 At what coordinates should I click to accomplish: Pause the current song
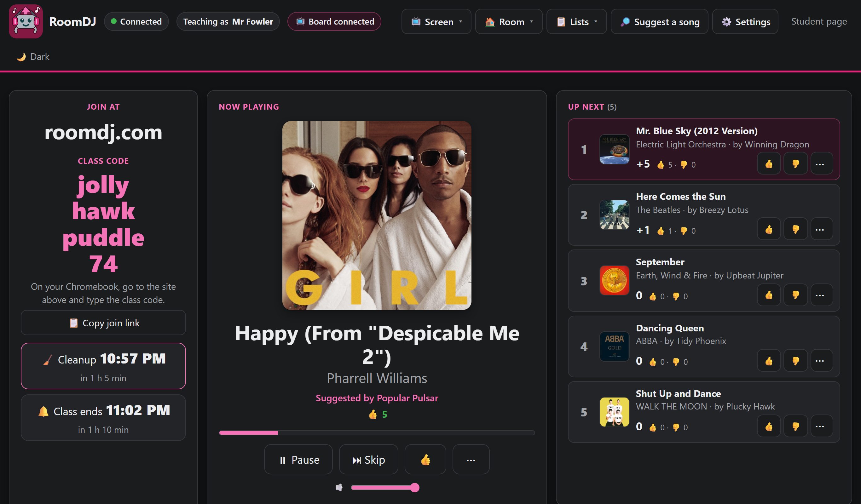click(x=298, y=460)
